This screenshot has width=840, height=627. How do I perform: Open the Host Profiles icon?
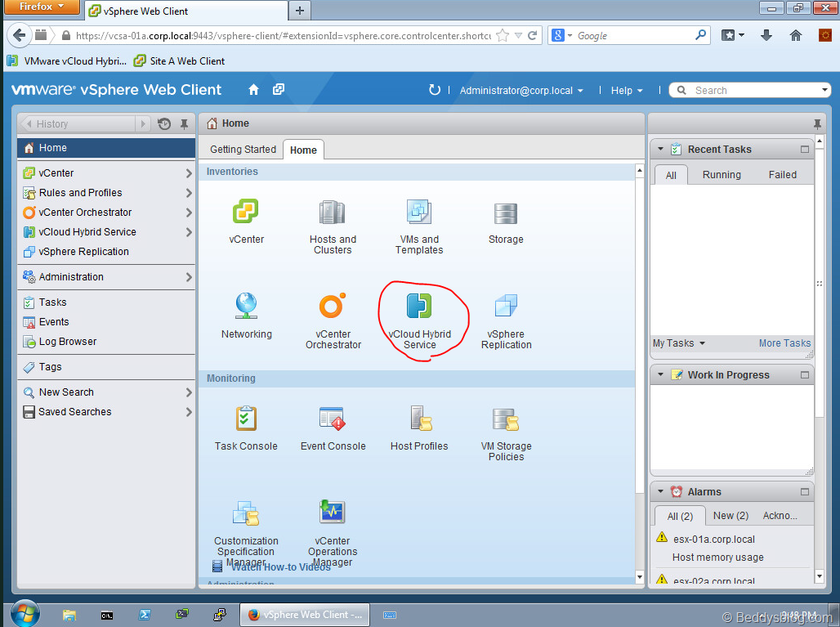421,418
